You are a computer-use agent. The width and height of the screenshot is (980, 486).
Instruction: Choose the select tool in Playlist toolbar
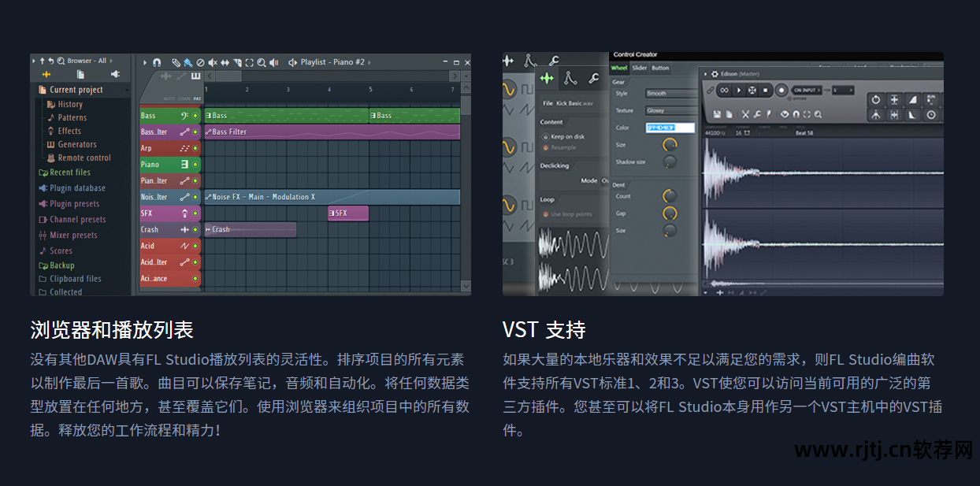[250, 62]
